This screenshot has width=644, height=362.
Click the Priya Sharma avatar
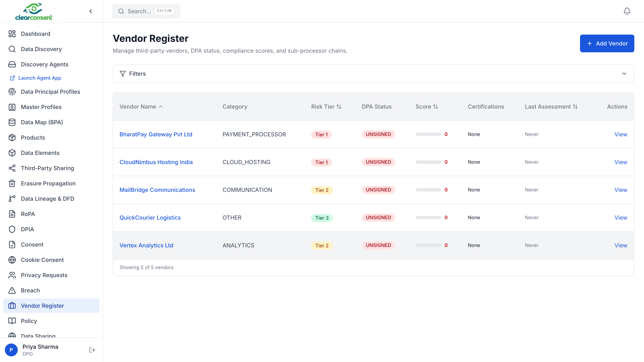[x=11, y=350]
